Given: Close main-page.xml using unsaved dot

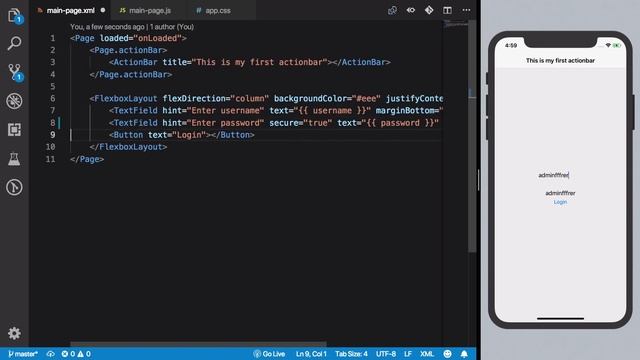Looking at the screenshot, I should pyautogui.click(x=103, y=10).
